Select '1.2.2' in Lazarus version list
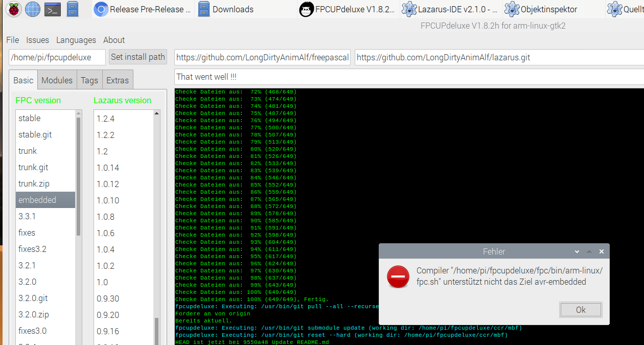644x345 pixels. pyautogui.click(x=124, y=135)
